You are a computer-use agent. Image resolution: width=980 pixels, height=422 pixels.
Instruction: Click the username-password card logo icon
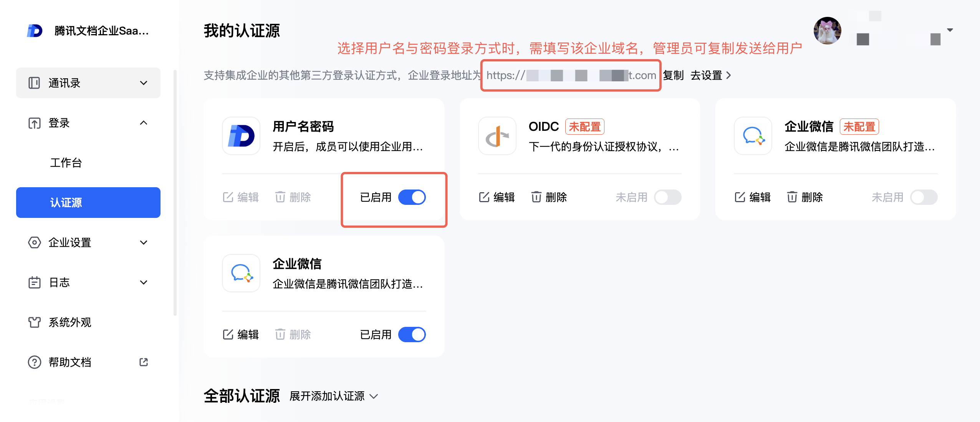pyautogui.click(x=241, y=136)
